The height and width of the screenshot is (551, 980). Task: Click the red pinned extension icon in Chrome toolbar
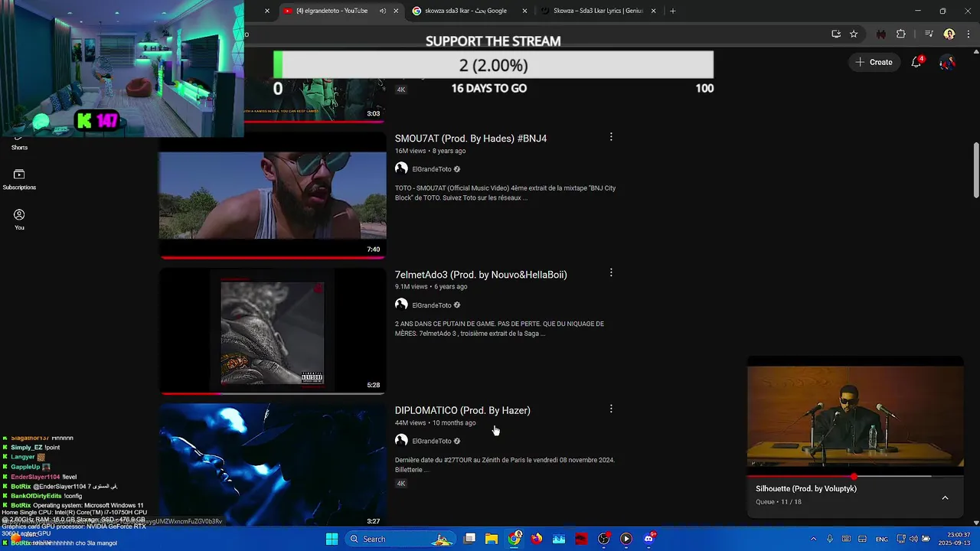pos(881,34)
